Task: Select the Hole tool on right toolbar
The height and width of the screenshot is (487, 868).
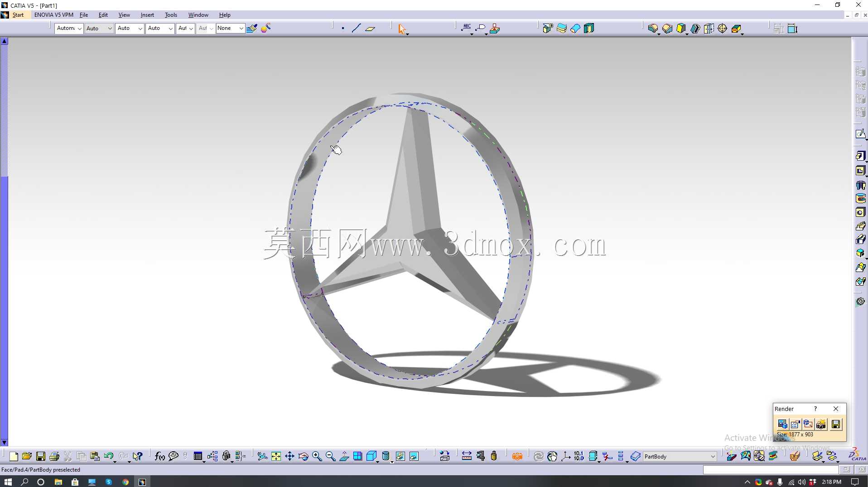Action: (860, 212)
